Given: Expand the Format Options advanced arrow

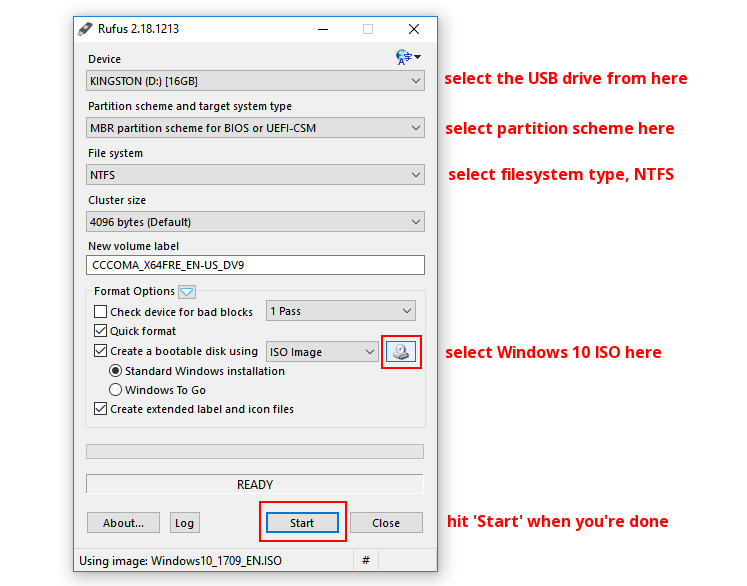Looking at the screenshot, I should tap(187, 292).
